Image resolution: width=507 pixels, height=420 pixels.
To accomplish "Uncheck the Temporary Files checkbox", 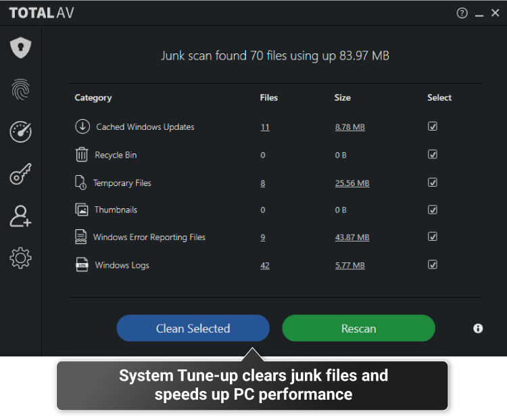I will 433,182.
